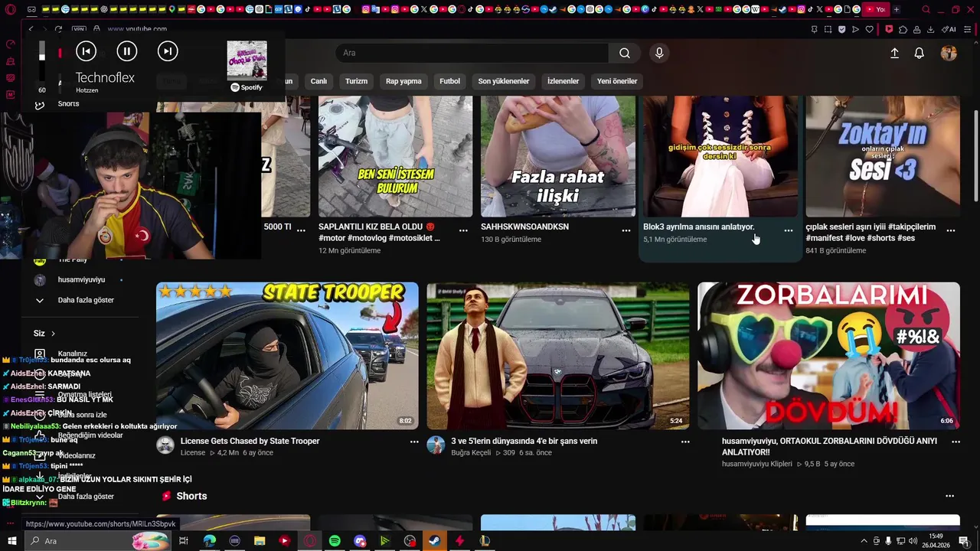Pause the Technoflex track in media overlay
The width and height of the screenshot is (980, 551).
tap(127, 51)
